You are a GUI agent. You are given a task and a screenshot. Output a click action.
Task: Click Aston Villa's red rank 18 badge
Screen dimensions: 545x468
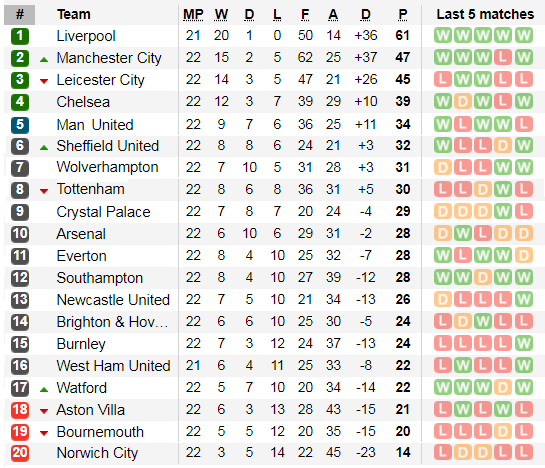[20, 410]
